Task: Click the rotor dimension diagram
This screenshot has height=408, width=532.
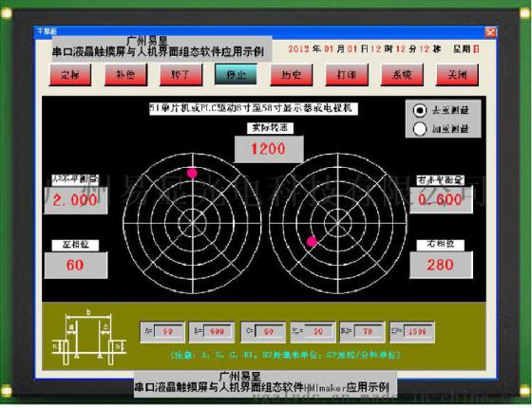Action: 88,337
